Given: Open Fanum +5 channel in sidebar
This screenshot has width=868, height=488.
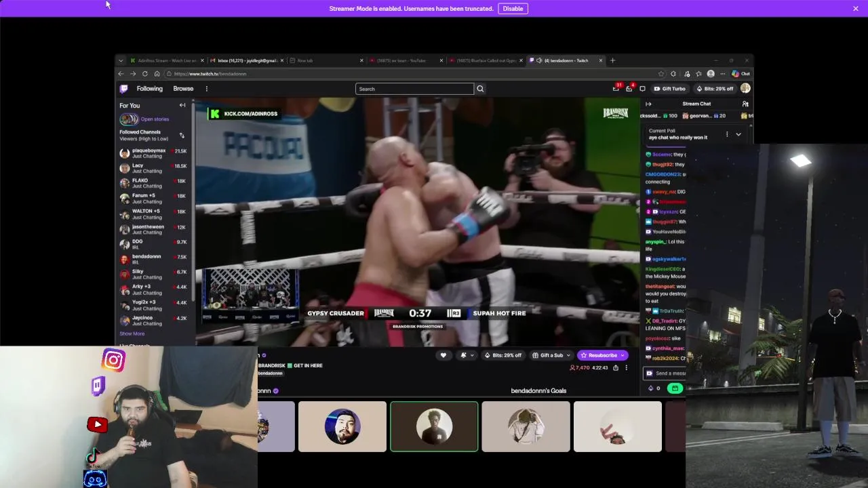Looking at the screenshot, I should pyautogui.click(x=153, y=199).
